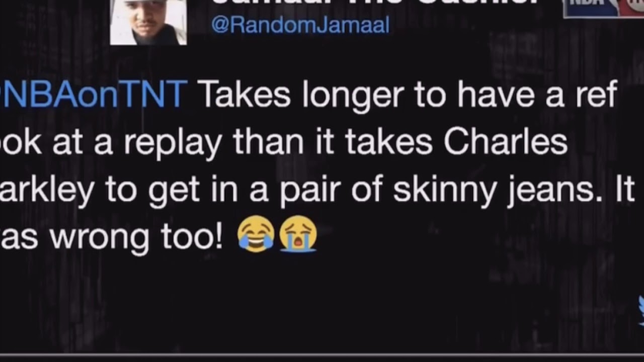Screen dimensions: 644x362
Task: Click the face with tears of joy emoji
Action: click(256, 233)
